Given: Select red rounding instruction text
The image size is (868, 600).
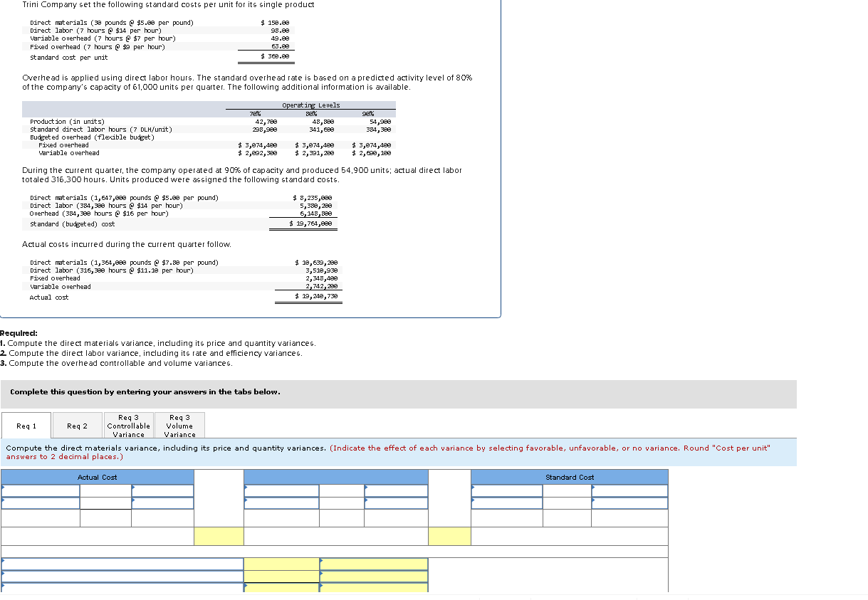Looking at the screenshot, I should (x=388, y=453).
